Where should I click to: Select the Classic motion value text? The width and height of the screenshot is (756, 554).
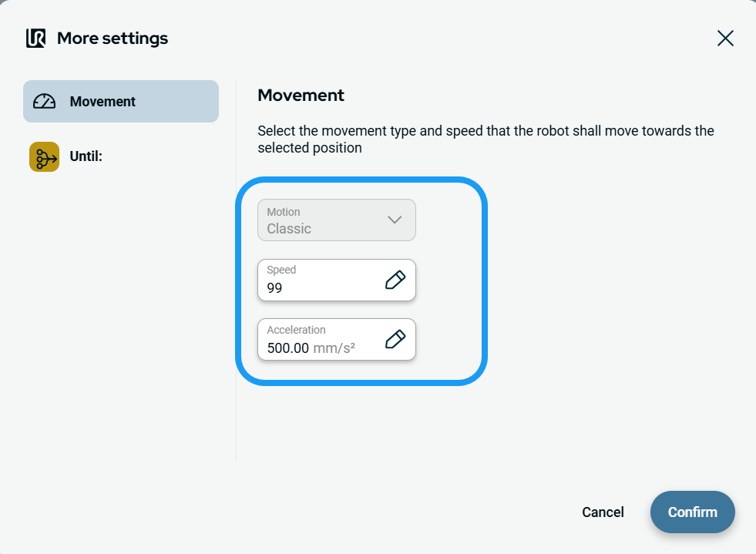(289, 229)
